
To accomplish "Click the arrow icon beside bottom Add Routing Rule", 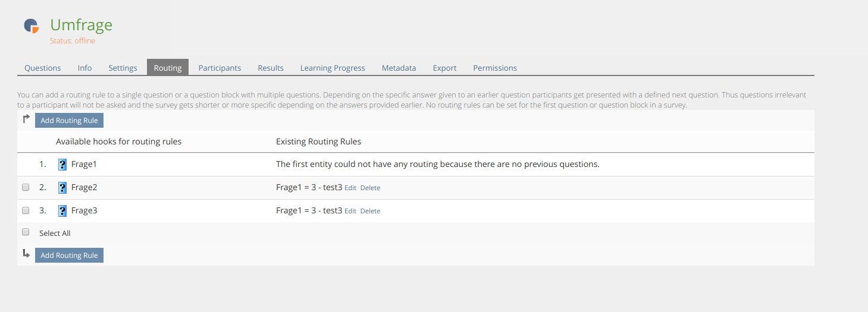I will (26, 254).
